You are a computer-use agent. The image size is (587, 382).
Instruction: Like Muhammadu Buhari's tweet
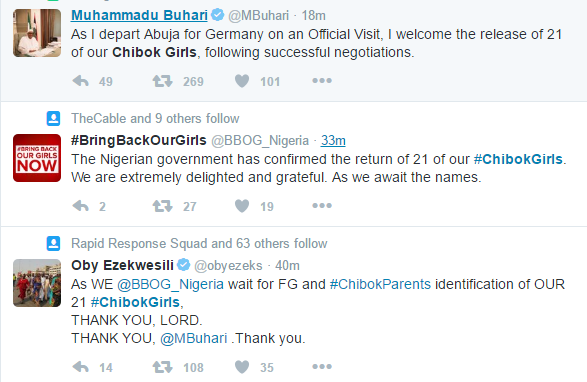point(242,81)
